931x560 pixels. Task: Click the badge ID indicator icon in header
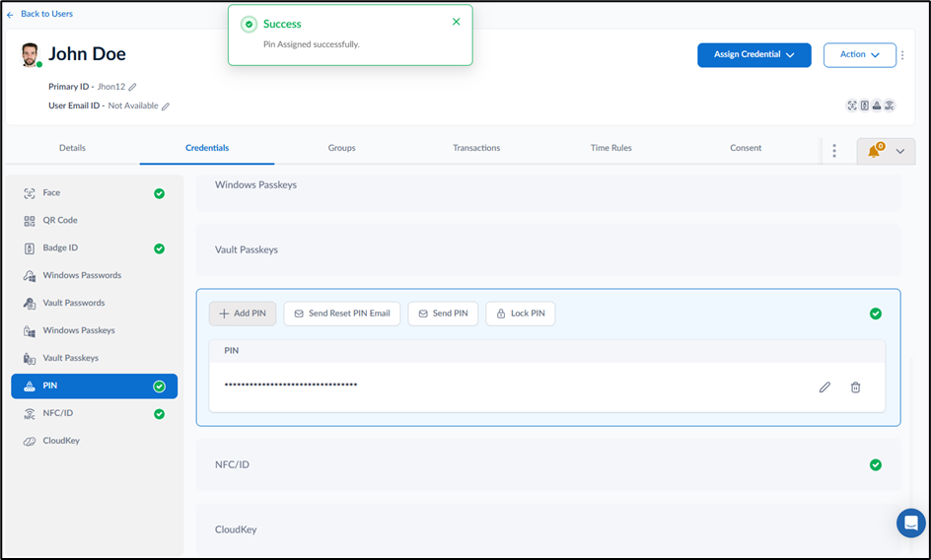(865, 105)
